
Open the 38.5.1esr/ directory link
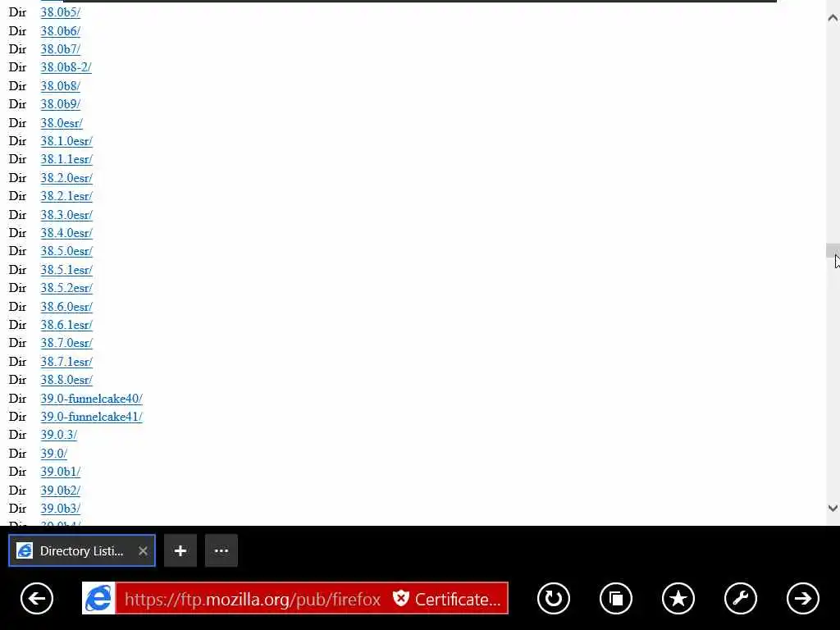(x=66, y=270)
